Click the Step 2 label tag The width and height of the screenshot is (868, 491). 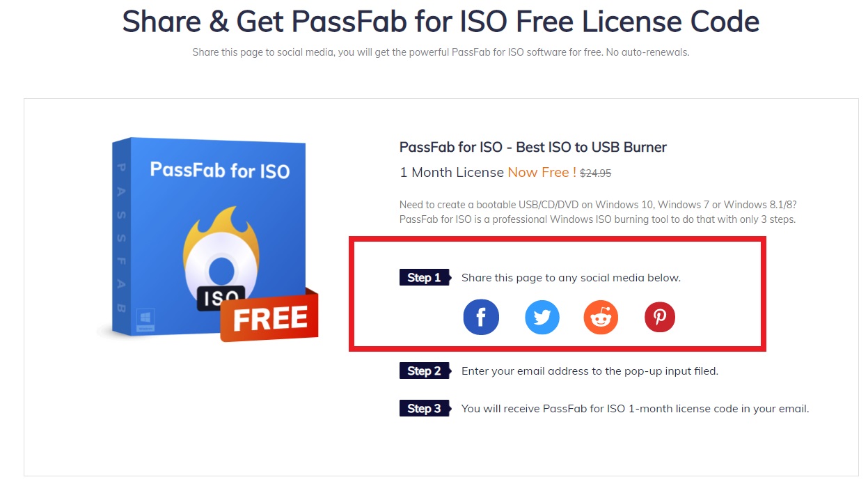(424, 371)
